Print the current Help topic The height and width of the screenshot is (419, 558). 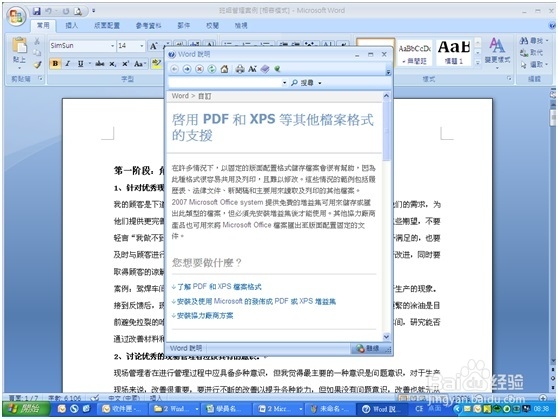point(240,69)
